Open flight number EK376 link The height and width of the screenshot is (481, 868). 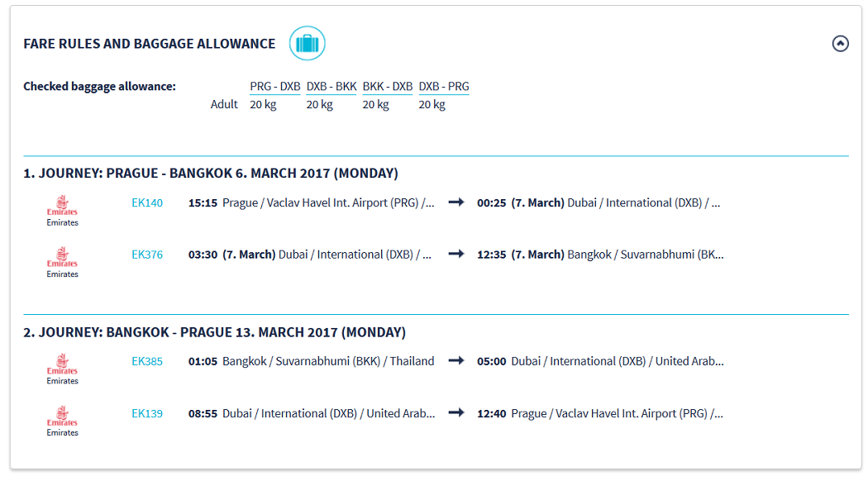pyautogui.click(x=147, y=255)
